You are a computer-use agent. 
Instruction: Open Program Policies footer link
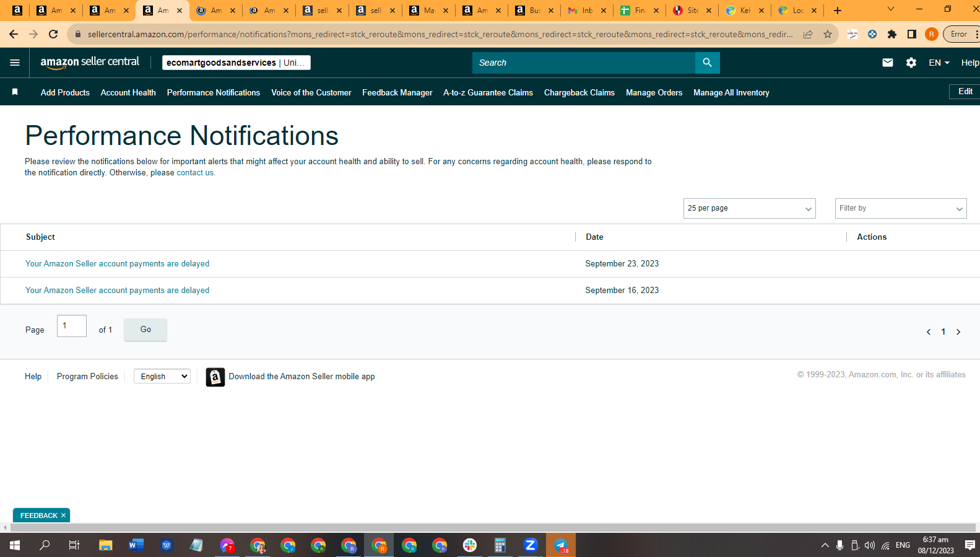[x=87, y=376]
